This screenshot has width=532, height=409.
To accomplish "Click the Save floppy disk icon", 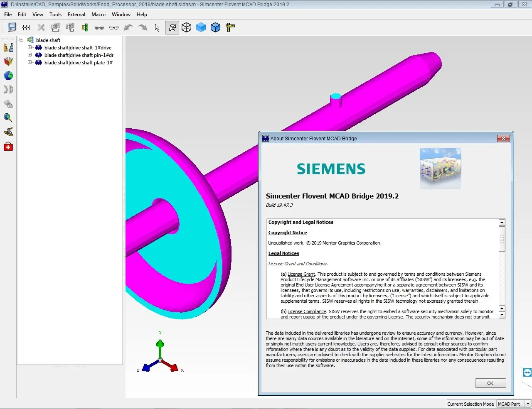I will click(12, 27).
